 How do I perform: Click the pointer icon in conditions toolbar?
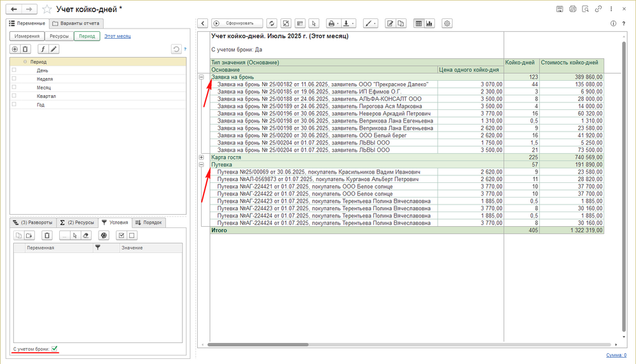click(x=75, y=236)
